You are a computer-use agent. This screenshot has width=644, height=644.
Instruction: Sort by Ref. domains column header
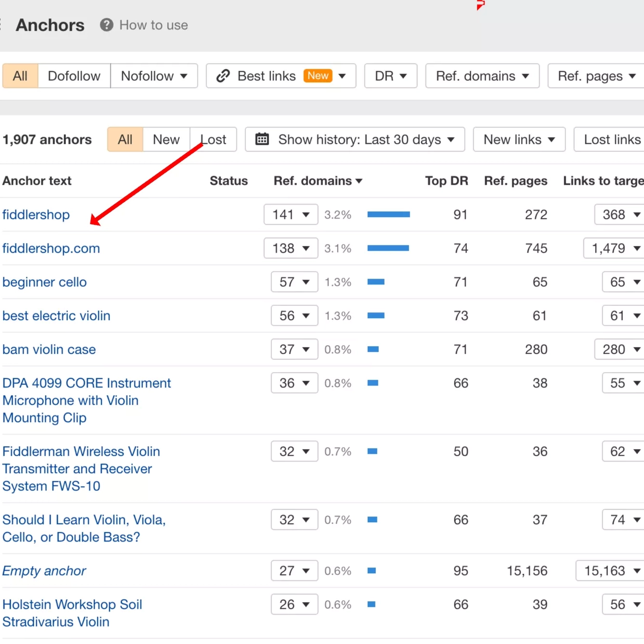pos(318,181)
